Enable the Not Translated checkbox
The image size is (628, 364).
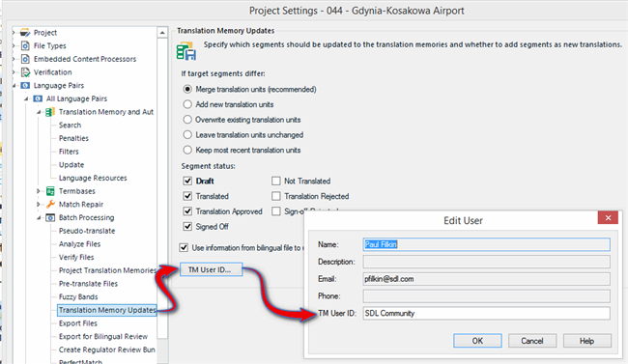(x=276, y=181)
